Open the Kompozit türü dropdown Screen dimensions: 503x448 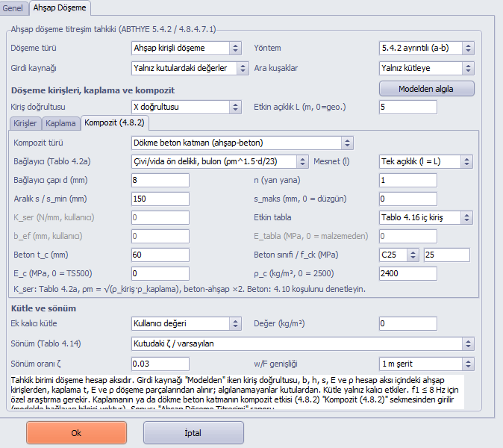(243, 143)
